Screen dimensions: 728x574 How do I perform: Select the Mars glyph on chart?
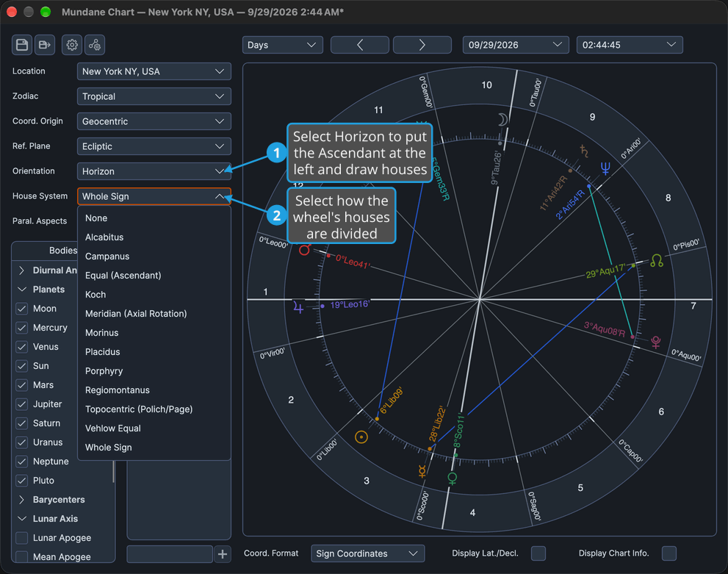click(304, 251)
